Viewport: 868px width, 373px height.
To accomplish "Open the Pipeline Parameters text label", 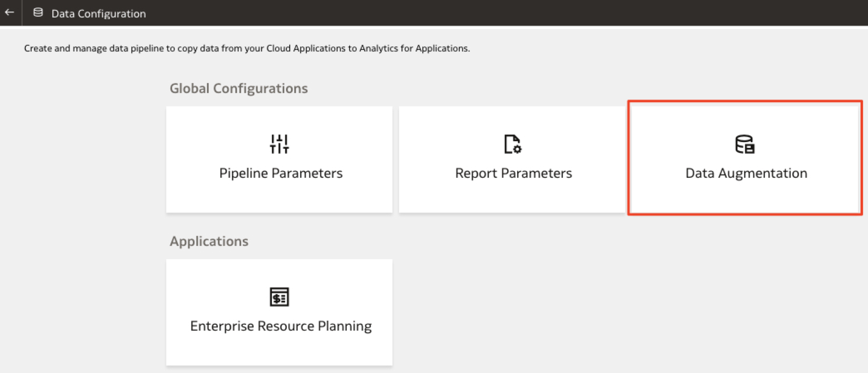I will pyautogui.click(x=281, y=173).
